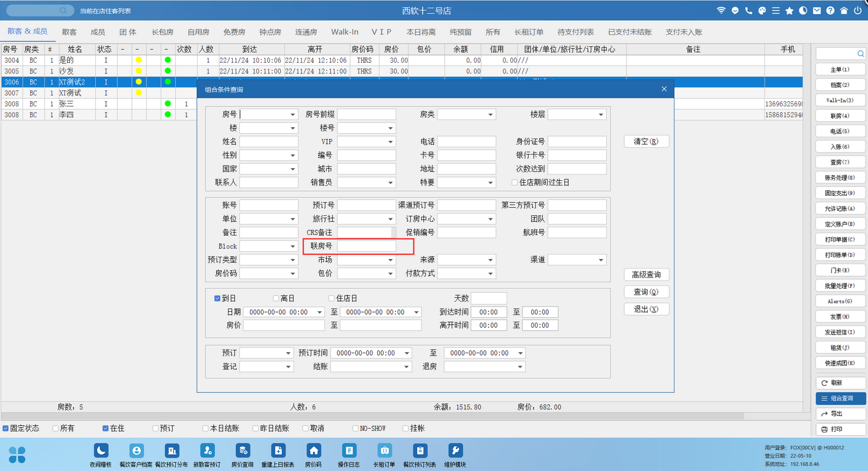Click the 天数 input field
Image resolution: width=868 pixels, height=471 pixels.
[x=489, y=298]
